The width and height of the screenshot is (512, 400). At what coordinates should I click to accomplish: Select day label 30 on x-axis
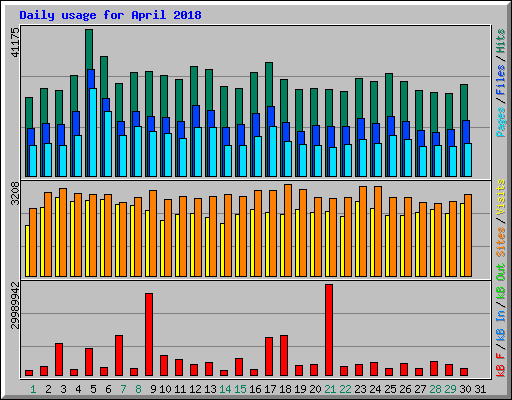tap(465, 389)
